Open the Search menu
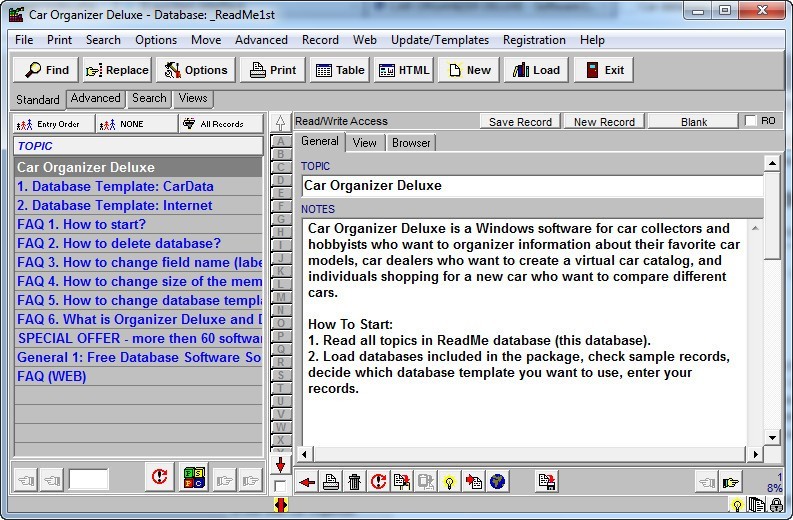The image size is (793, 520). pyautogui.click(x=103, y=40)
